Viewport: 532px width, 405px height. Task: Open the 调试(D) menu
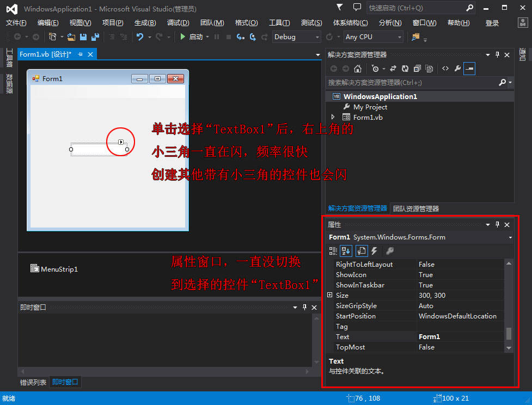click(x=178, y=23)
